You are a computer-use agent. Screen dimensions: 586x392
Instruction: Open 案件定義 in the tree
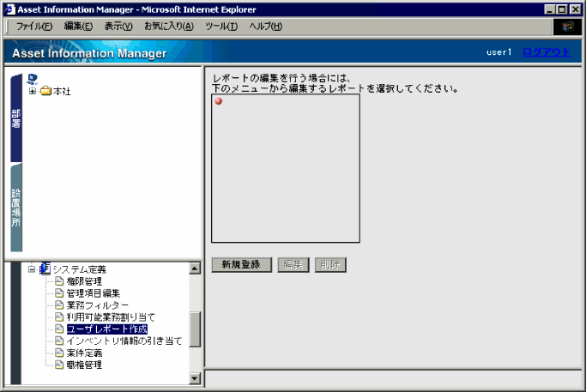point(84,353)
